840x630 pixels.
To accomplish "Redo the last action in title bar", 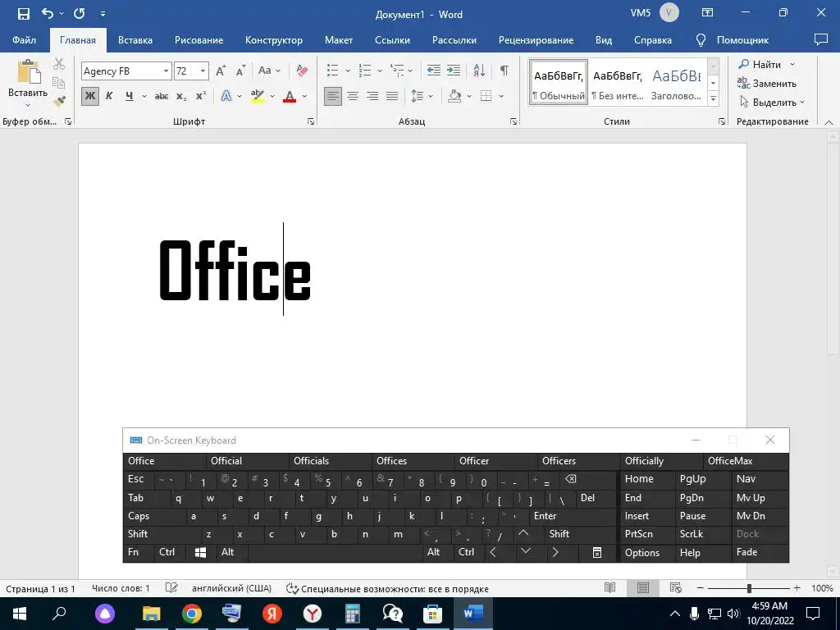I will pyautogui.click(x=80, y=13).
